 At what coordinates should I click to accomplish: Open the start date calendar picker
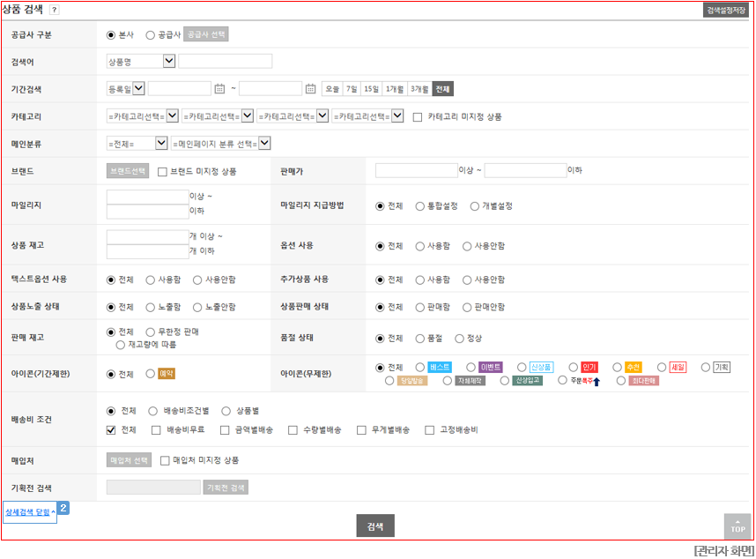pyautogui.click(x=219, y=89)
